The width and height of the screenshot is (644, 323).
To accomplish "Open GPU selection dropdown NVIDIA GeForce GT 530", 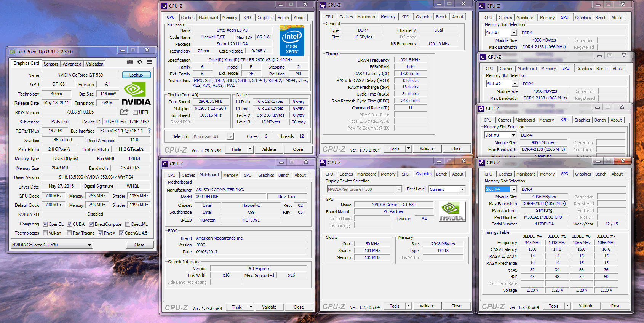I will point(52,245).
